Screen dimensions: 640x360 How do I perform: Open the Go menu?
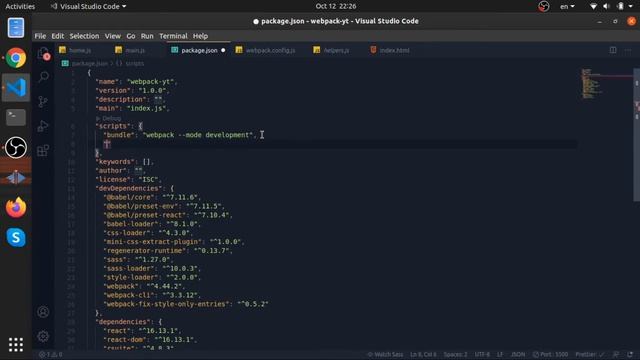pyautogui.click(x=131, y=36)
